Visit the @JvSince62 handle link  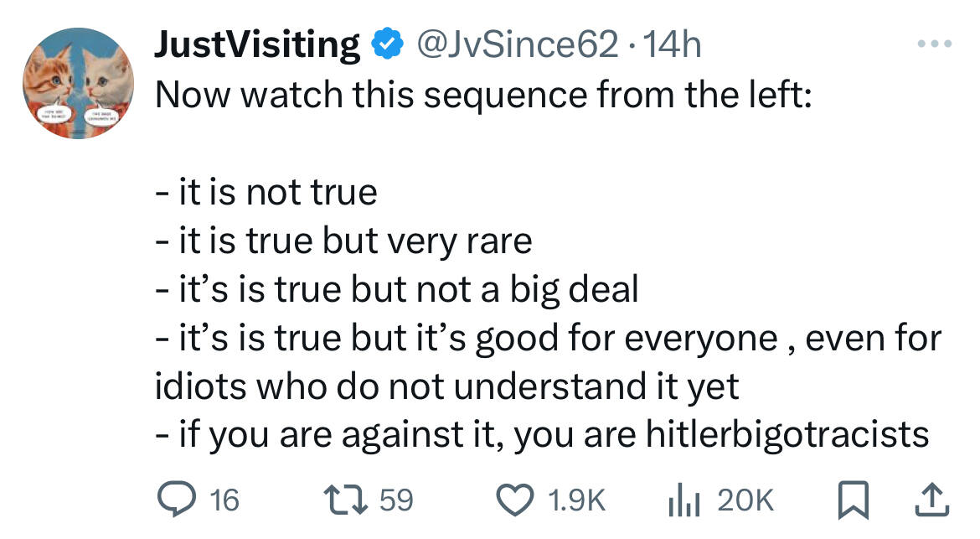pos(517,44)
